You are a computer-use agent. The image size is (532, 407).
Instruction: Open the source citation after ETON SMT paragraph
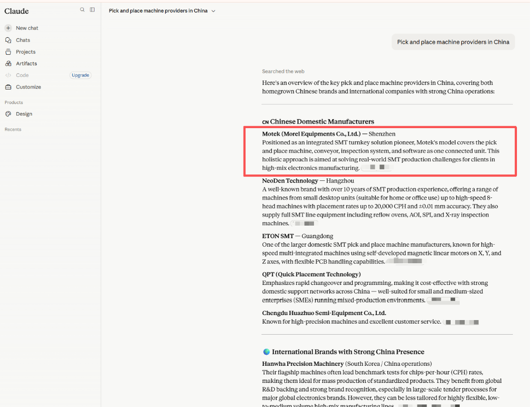point(406,261)
